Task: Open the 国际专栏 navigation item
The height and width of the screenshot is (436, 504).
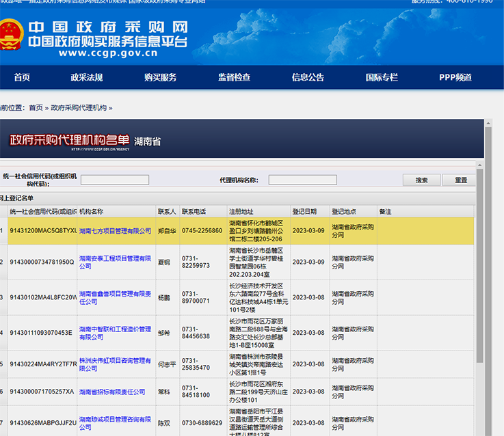Action: coord(382,77)
